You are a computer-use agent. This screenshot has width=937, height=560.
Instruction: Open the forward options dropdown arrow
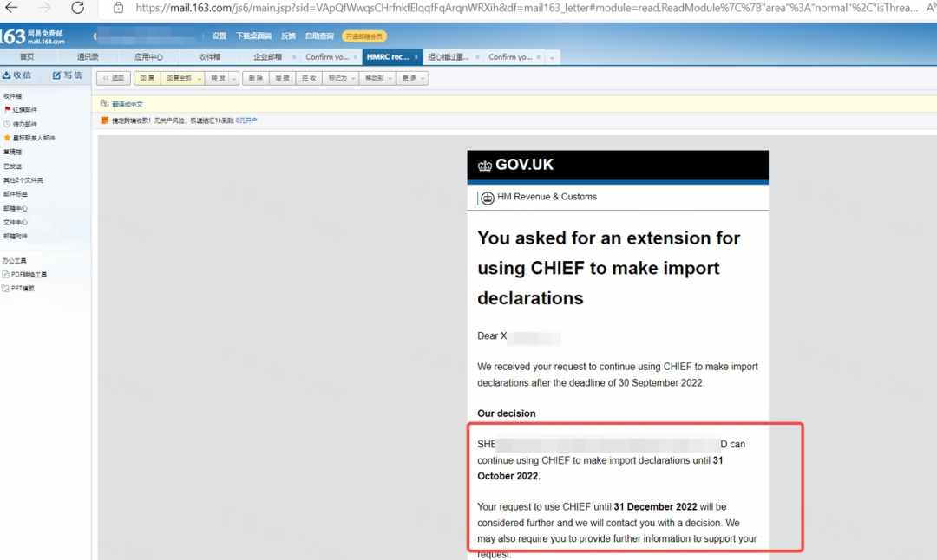point(233,78)
